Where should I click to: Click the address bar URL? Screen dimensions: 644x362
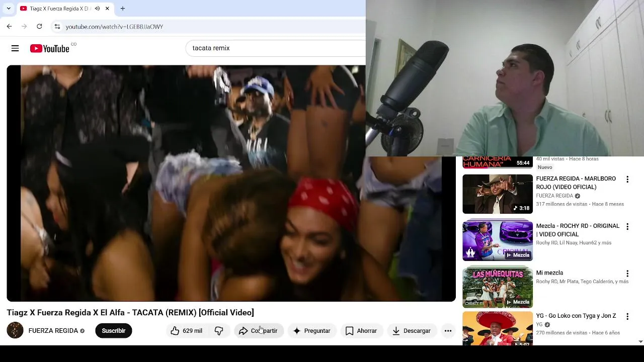click(114, 27)
